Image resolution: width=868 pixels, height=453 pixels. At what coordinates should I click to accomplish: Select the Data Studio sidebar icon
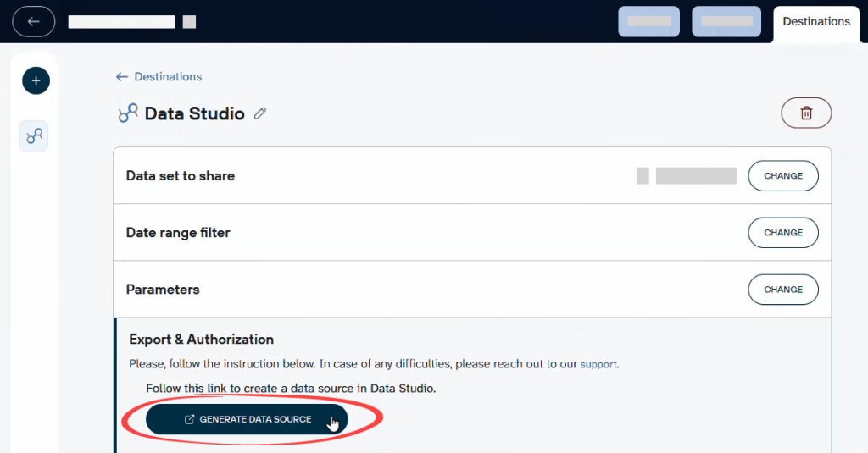click(34, 135)
